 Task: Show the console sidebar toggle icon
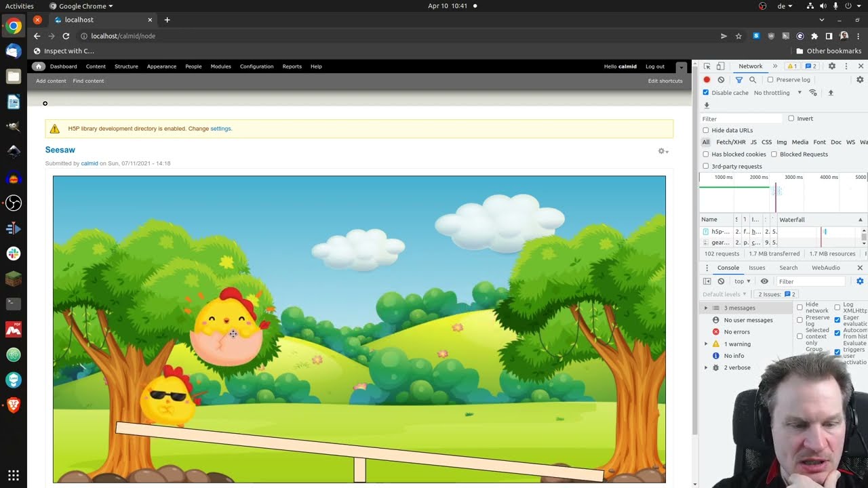click(x=707, y=281)
